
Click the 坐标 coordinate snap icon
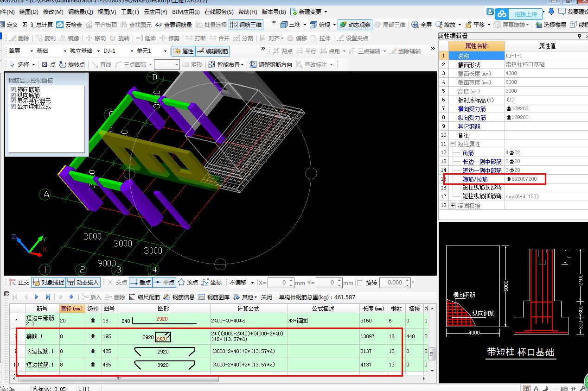coord(212,282)
